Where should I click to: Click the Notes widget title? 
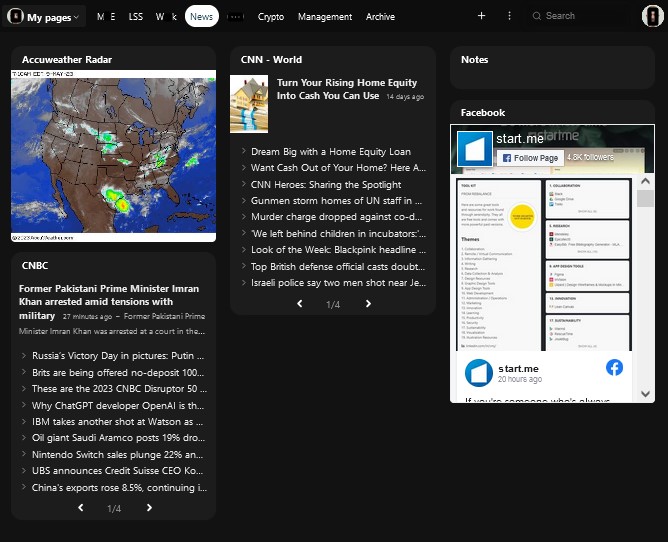[x=475, y=60]
